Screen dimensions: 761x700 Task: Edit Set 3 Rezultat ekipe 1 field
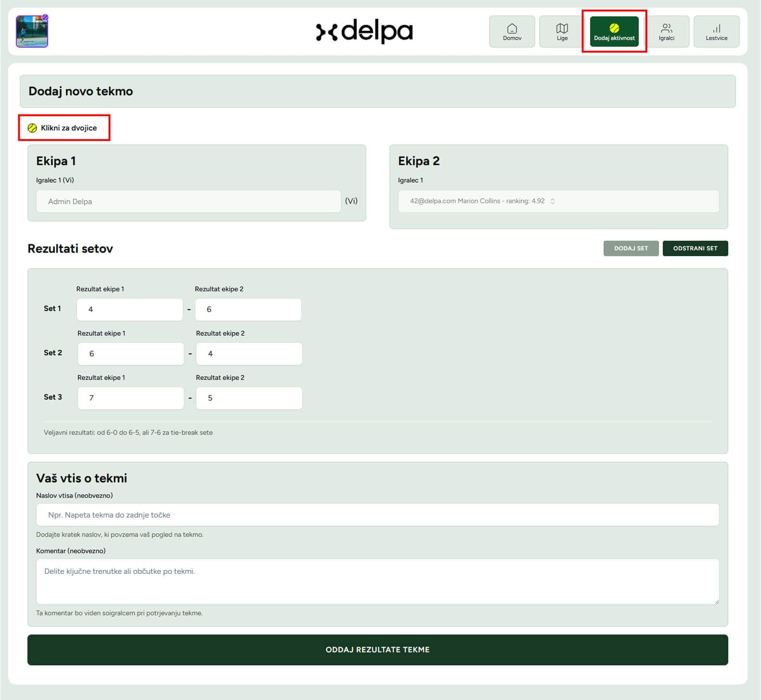point(131,398)
